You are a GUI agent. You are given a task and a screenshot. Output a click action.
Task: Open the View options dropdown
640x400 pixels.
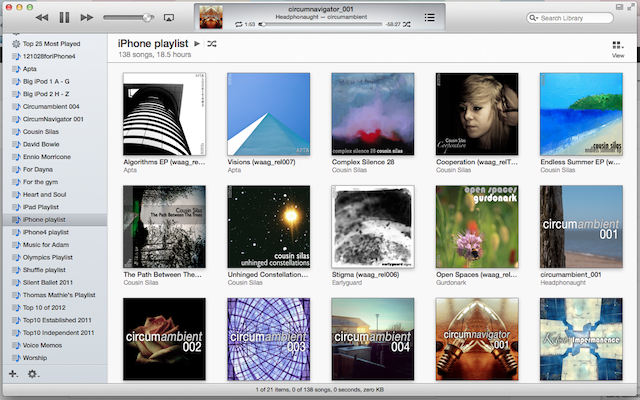(x=618, y=49)
